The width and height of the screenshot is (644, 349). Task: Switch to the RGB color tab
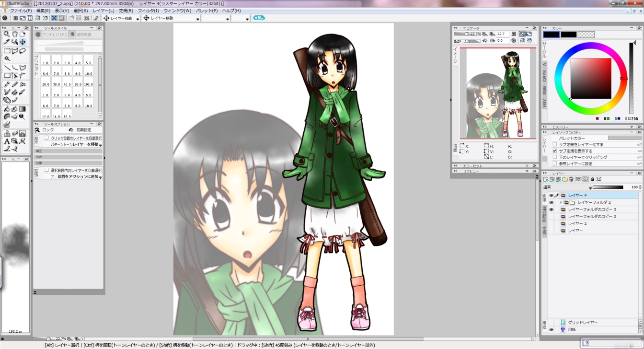544,90
